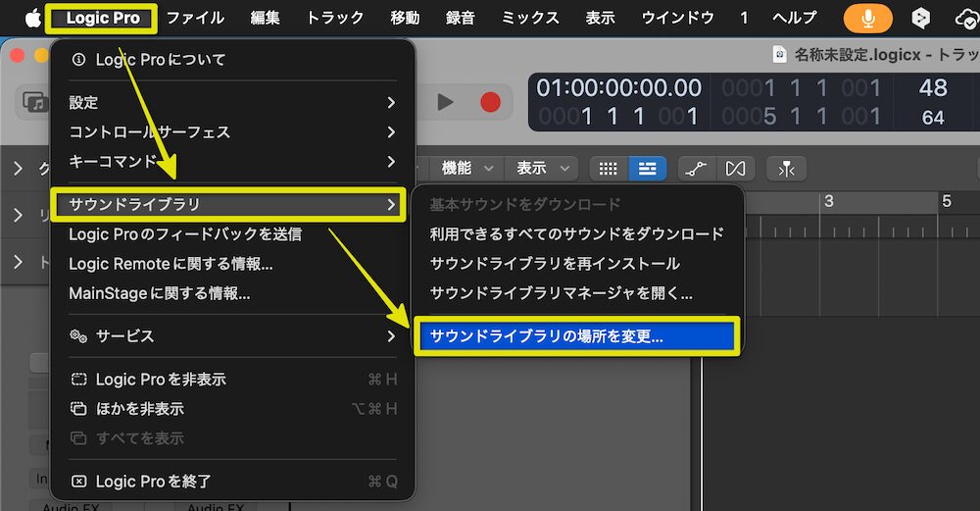Open the コントロールサーフェス submenu
The image size is (980, 511).
point(232,132)
